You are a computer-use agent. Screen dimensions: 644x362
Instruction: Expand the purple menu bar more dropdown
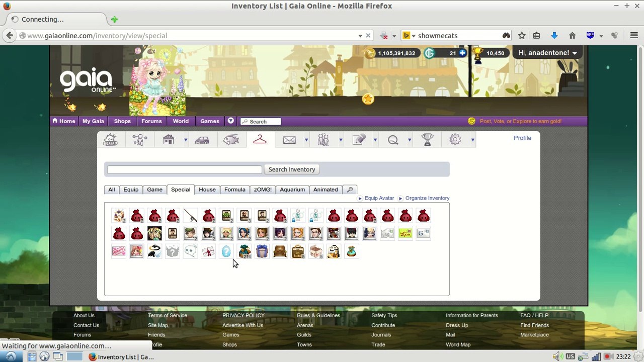(230, 121)
